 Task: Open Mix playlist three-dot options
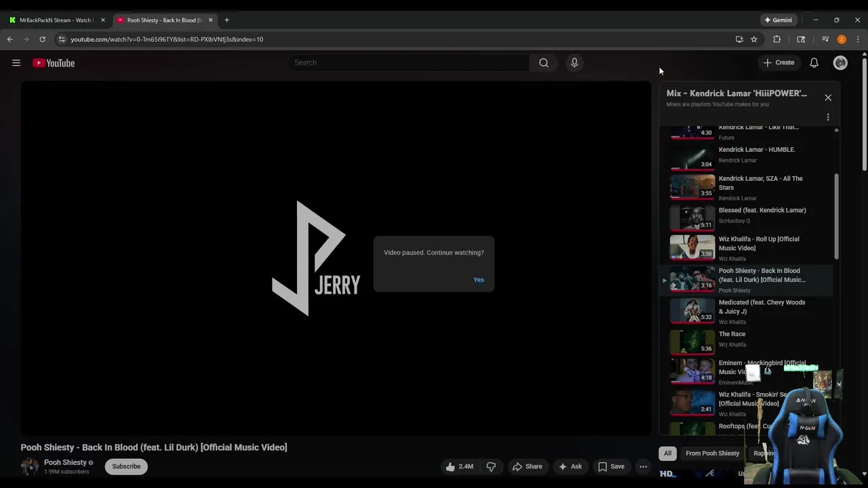point(828,117)
